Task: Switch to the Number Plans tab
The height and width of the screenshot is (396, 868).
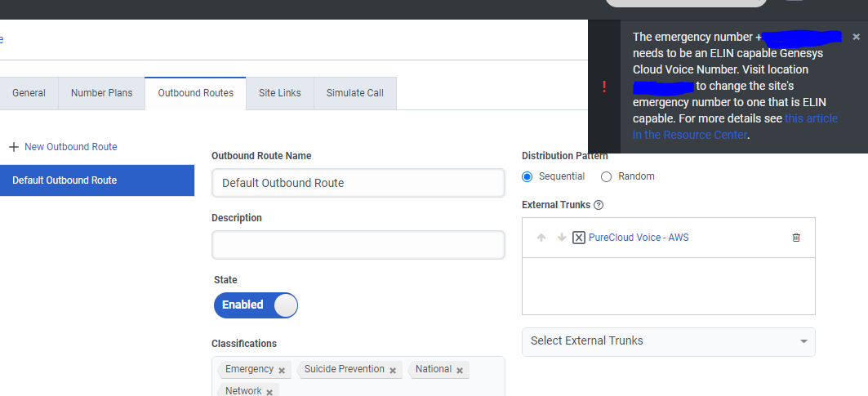Action: (101, 93)
